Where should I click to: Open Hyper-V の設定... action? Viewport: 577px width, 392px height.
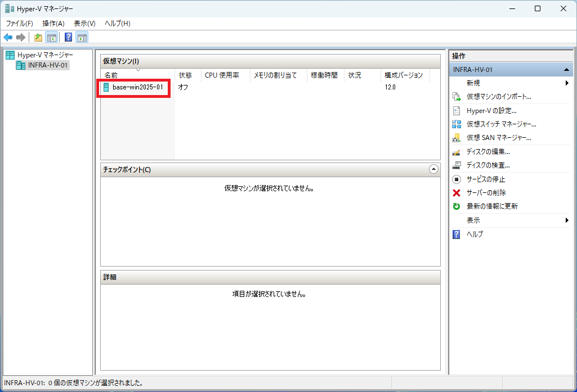(491, 111)
